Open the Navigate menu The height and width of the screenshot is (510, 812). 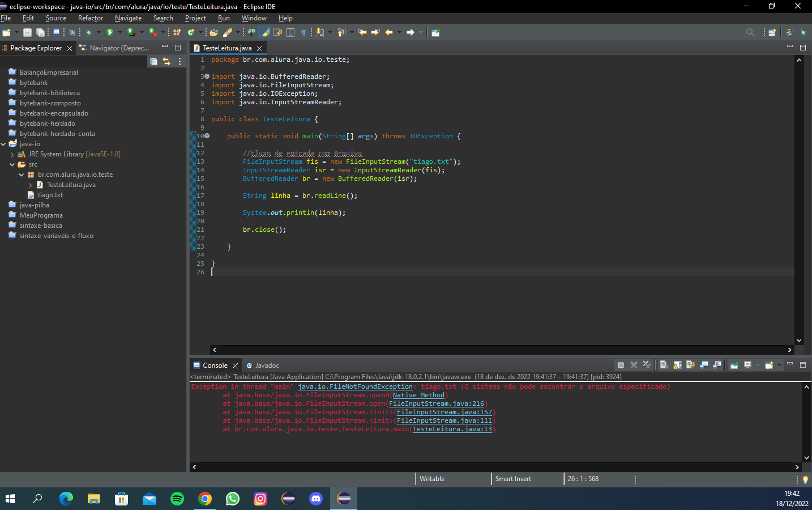click(128, 18)
